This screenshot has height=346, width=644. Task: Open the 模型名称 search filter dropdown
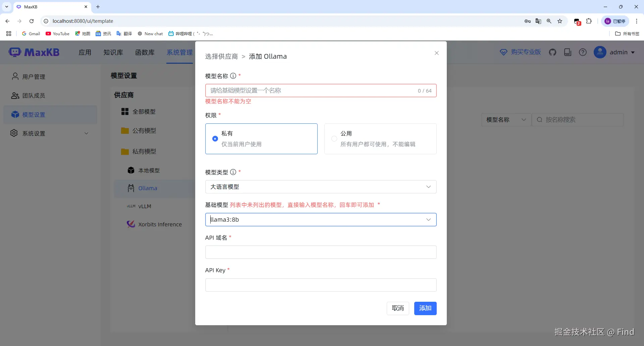(506, 120)
